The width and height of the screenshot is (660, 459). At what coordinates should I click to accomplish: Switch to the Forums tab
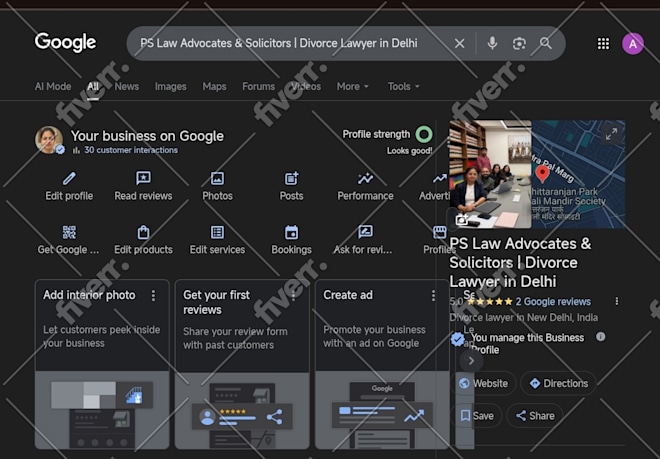[258, 86]
